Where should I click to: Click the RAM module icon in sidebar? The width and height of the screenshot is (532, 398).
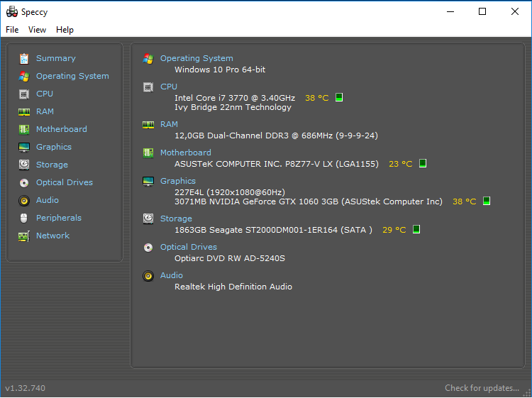(x=24, y=111)
